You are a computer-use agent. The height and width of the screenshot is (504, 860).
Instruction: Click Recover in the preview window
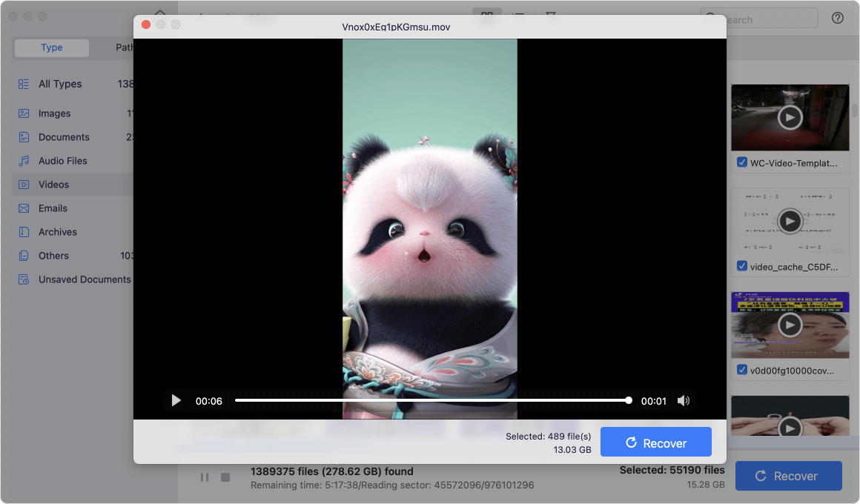(655, 442)
